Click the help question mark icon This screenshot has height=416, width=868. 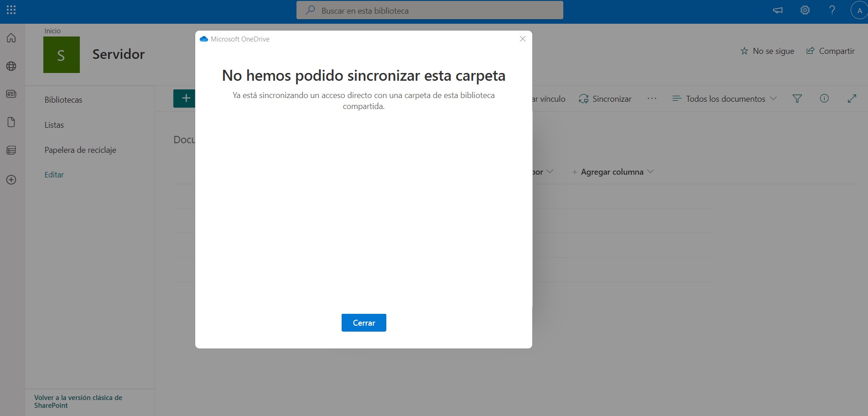click(832, 10)
